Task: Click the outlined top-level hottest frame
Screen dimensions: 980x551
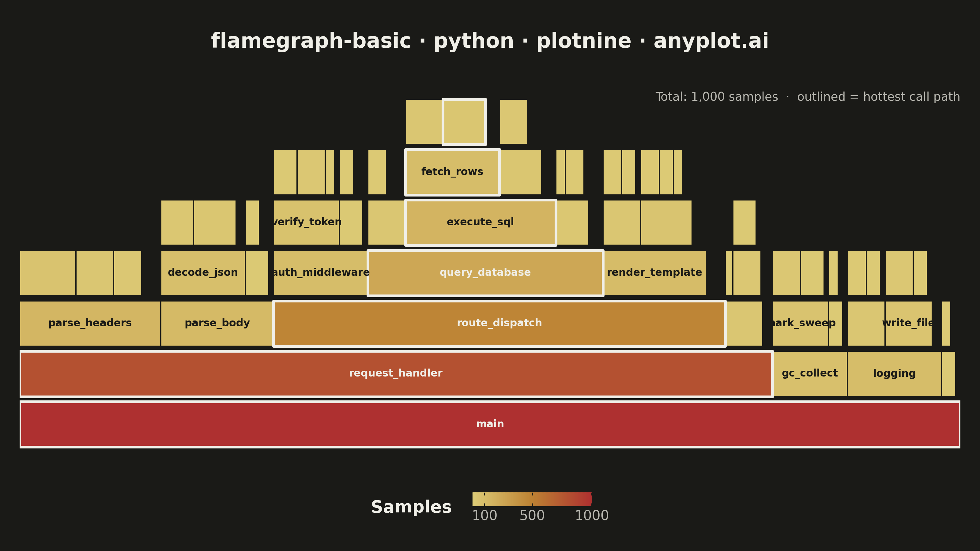Action: (x=464, y=122)
